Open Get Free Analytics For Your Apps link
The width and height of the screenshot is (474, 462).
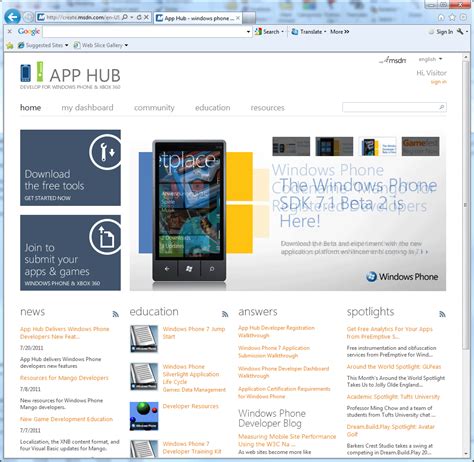point(390,333)
